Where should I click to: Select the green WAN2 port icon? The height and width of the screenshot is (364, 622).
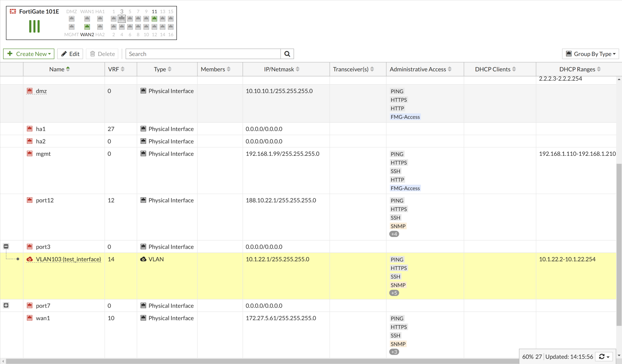87,27
